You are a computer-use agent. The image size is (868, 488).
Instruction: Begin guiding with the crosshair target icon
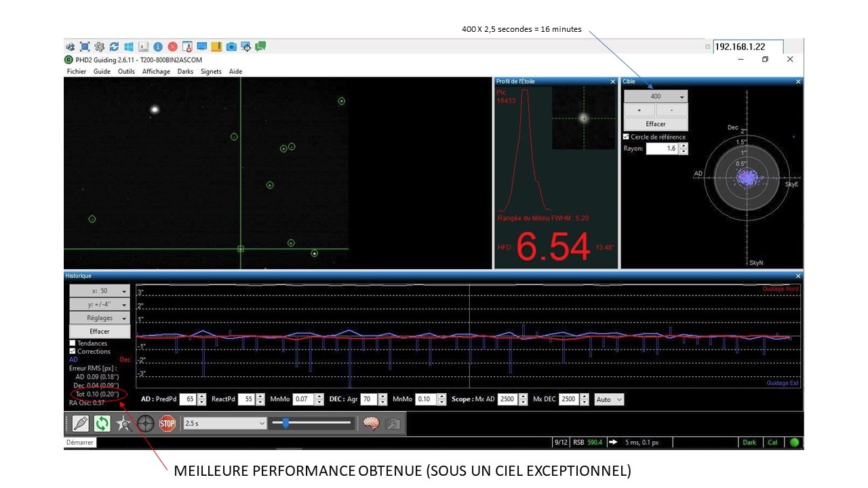click(145, 424)
